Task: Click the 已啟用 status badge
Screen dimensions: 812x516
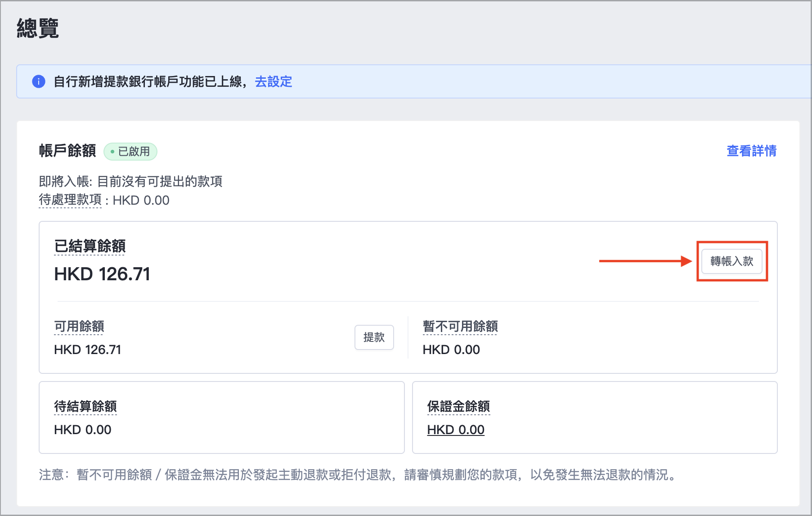Action: (x=130, y=152)
